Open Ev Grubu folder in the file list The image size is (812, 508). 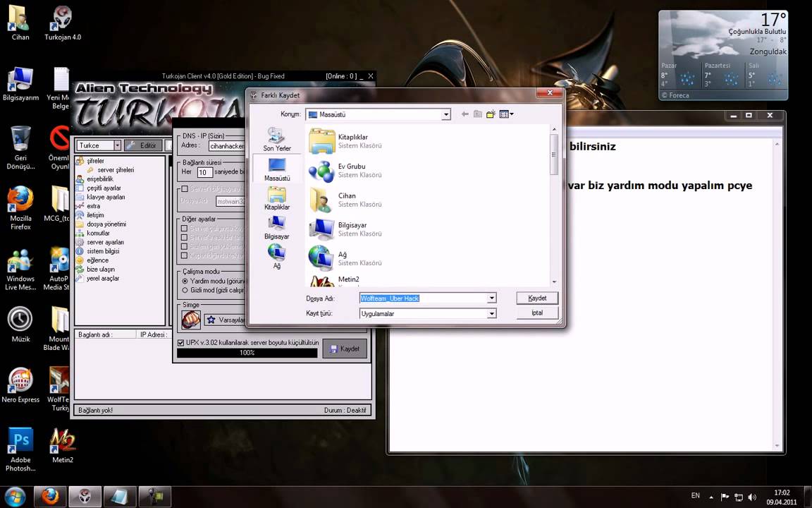click(x=345, y=171)
